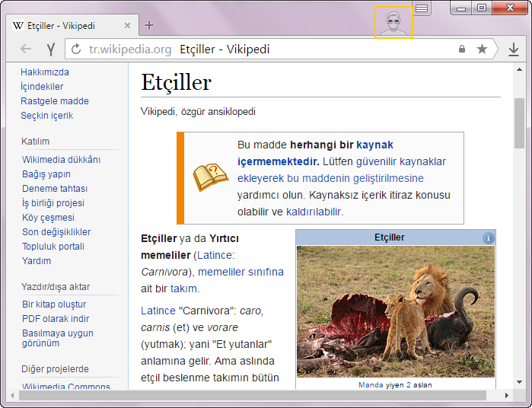Open İş birliği projesi link
The width and height of the screenshot is (532, 408).
tap(53, 203)
